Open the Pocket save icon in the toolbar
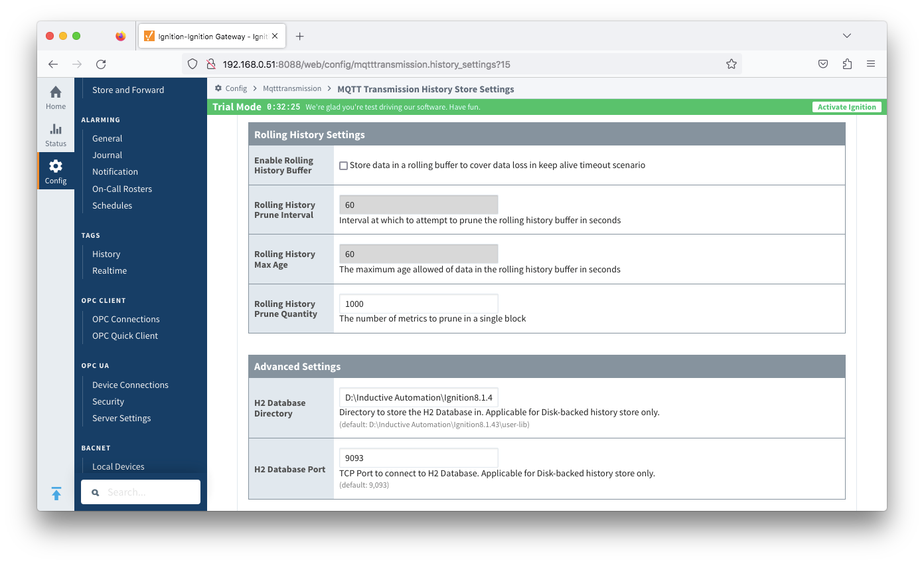 pos(823,64)
